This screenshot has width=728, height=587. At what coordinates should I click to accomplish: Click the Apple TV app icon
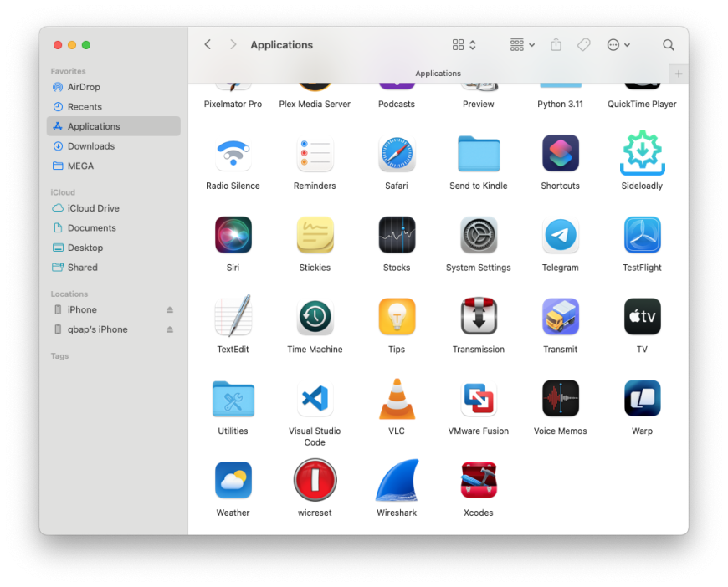click(x=642, y=317)
